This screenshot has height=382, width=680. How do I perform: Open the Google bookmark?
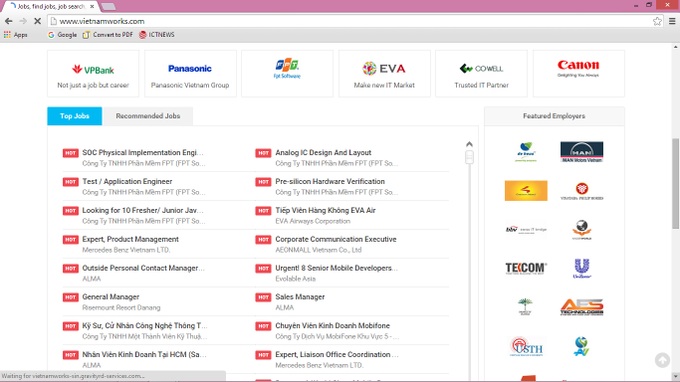click(62, 35)
